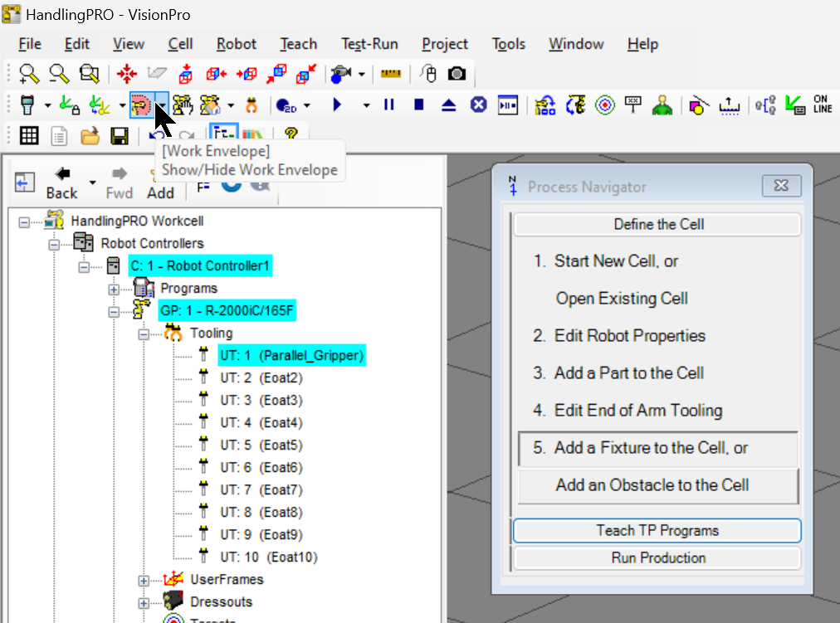This screenshot has width=840, height=623.
Task: Select UT: 10 (Eoat10) tree item
Action: 268,557
